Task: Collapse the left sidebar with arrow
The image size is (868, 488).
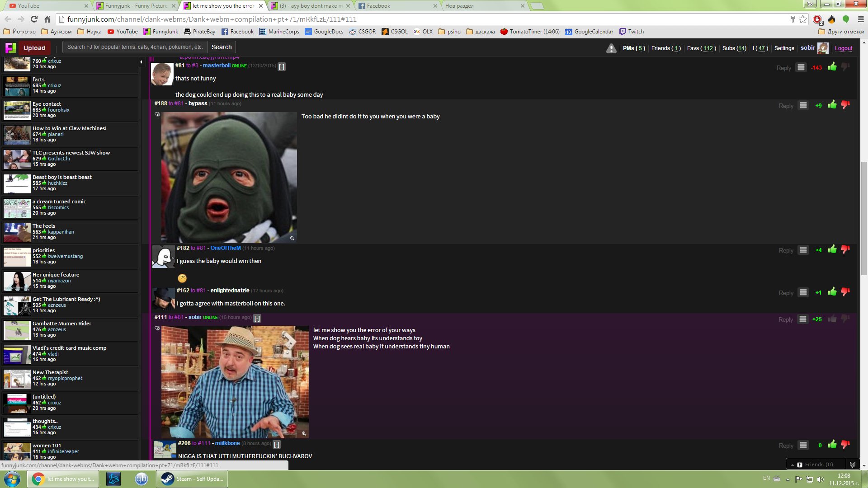Action: pos(141,62)
